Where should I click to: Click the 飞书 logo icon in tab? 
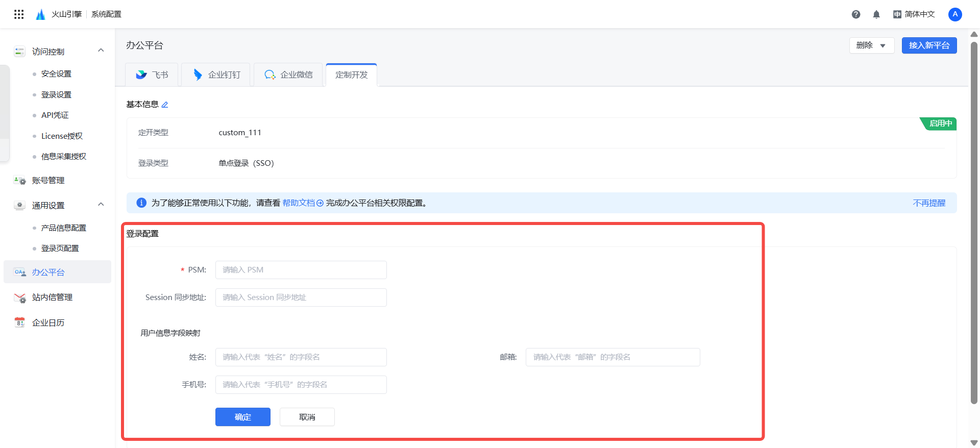pos(141,75)
